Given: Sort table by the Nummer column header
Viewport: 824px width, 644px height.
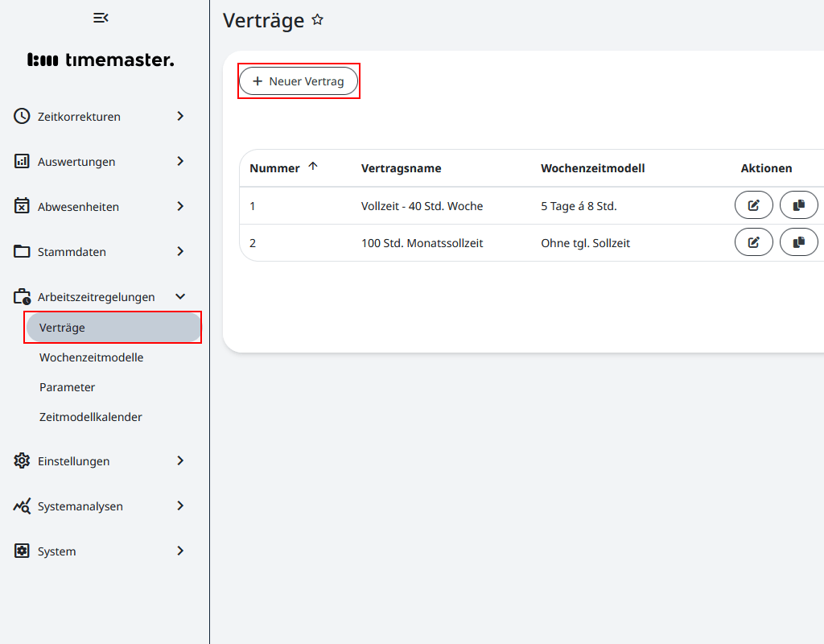Looking at the screenshot, I should 275,168.
